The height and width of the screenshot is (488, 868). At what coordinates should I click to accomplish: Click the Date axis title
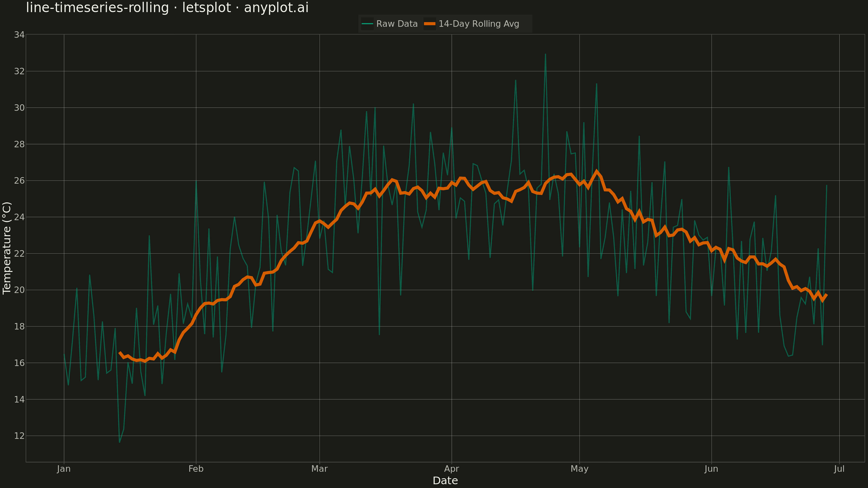445,481
